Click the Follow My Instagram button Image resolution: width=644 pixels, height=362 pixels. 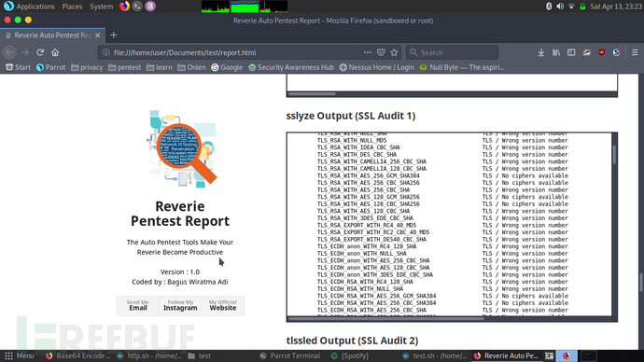(180, 306)
